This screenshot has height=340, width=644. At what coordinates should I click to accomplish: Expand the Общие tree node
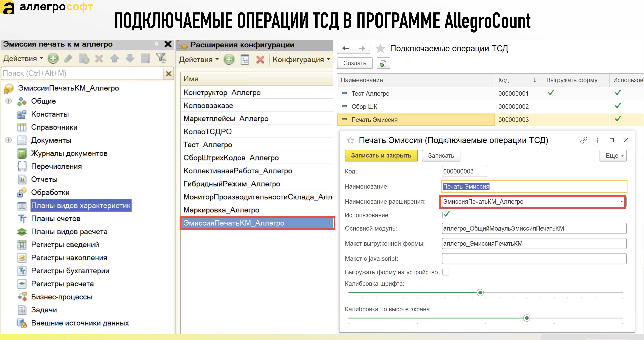(x=8, y=101)
